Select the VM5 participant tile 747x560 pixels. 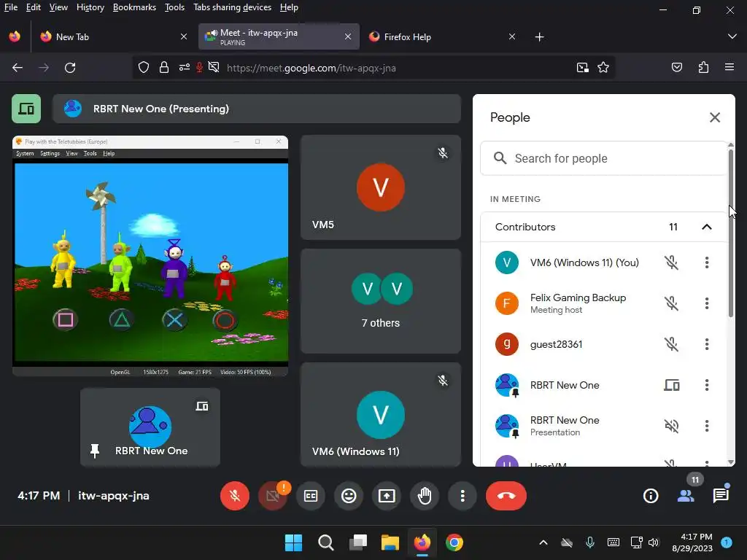[x=381, y=187]
